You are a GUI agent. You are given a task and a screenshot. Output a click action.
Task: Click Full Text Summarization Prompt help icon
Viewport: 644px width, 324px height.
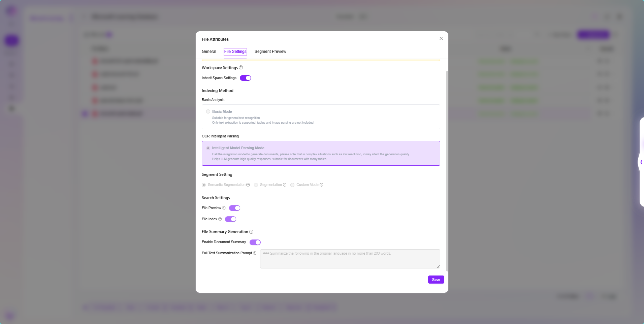pos(255,253)
